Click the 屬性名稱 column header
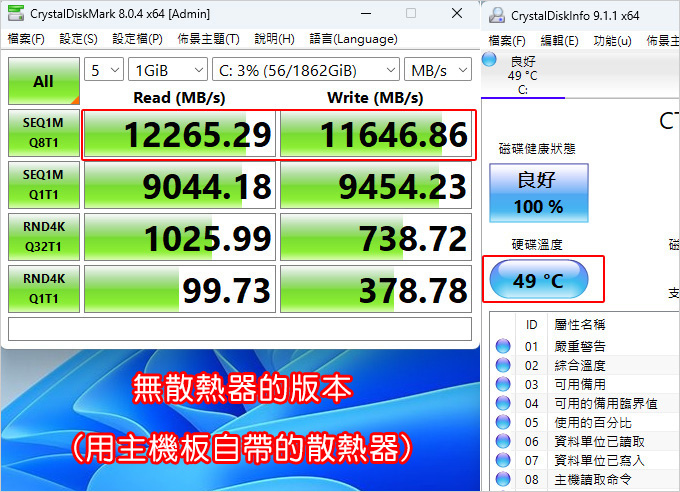Image resolution: width=680 pixels, height=492 pixels. (x=580, y=325)
